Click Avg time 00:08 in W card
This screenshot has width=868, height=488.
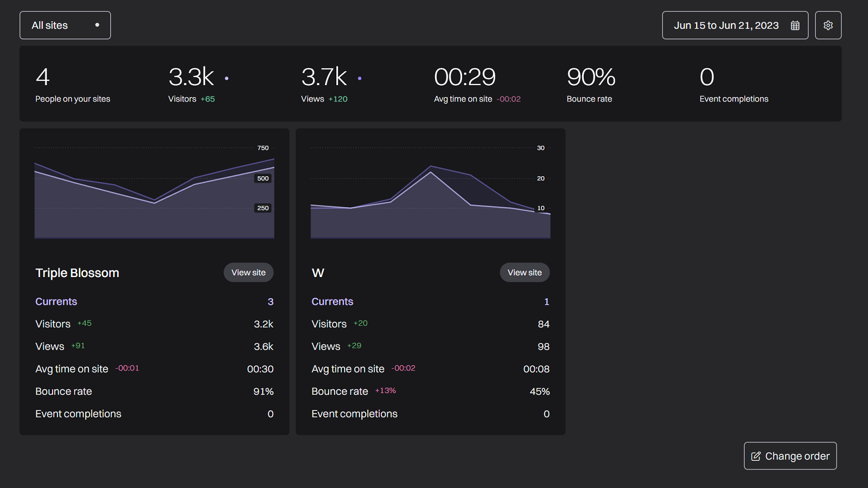click(x=430, y=369)
